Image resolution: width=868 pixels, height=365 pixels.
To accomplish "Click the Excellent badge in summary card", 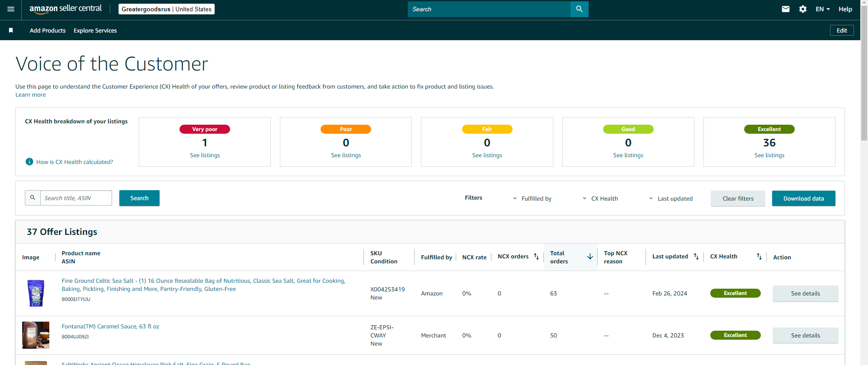I will [769, 129].
